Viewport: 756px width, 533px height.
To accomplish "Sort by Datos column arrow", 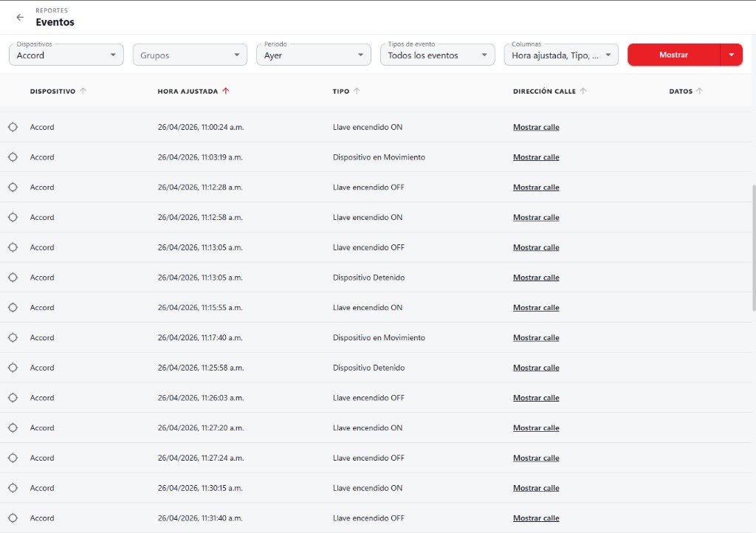I will click(x=700, y=91).
